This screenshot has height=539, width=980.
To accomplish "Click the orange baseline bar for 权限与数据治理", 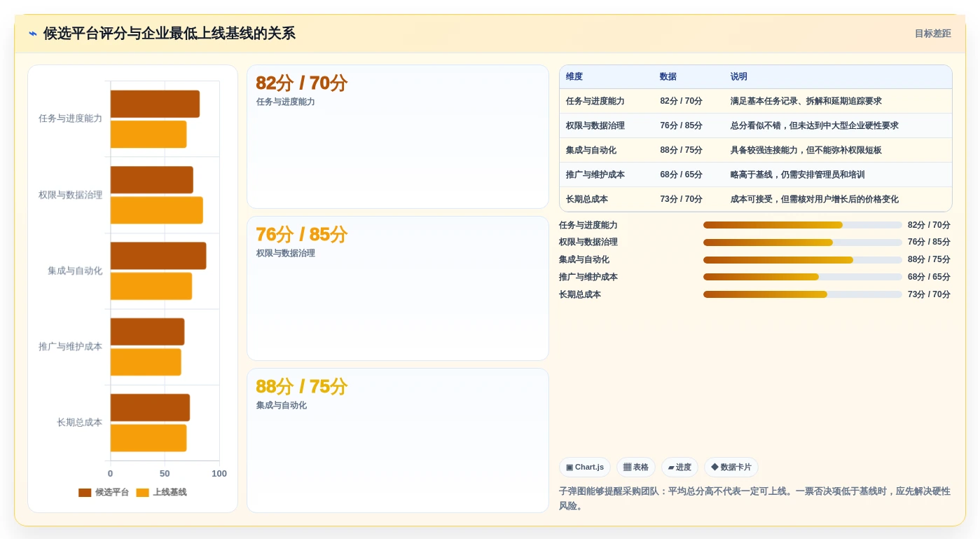I will tap(157, 210).
